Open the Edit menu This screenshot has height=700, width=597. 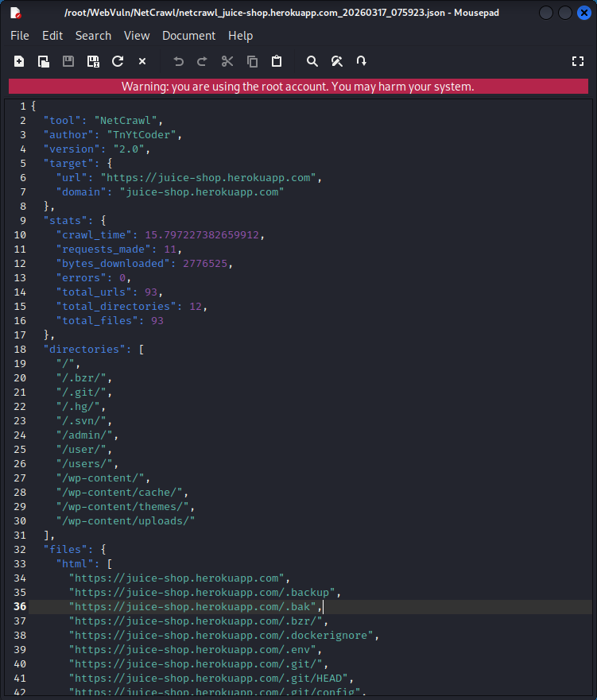pyautogui.click(x=52, y=36)
